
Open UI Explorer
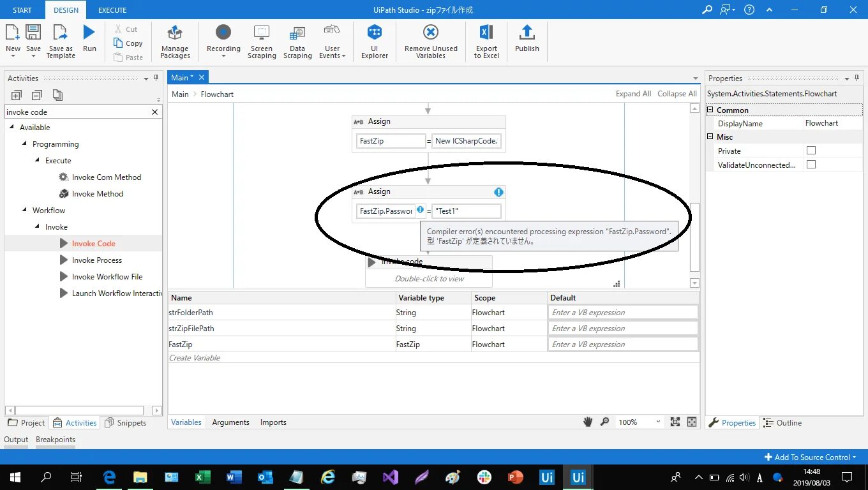[375, 42]
